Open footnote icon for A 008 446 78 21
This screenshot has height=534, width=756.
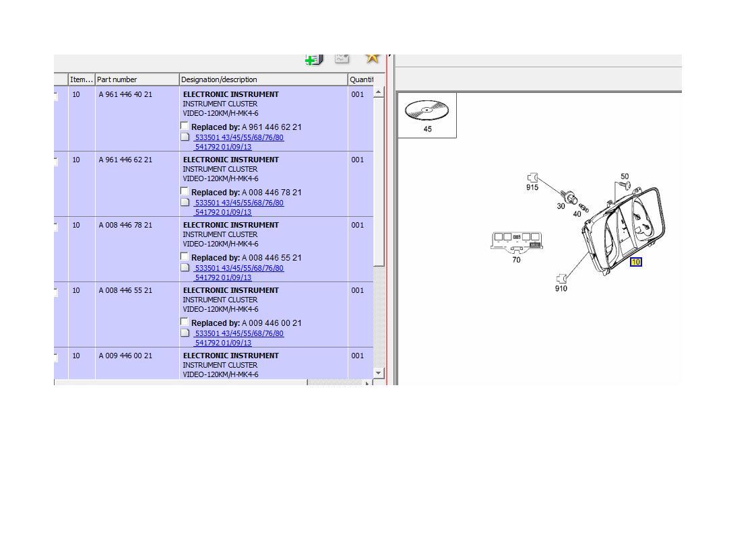tap(185, 268)
